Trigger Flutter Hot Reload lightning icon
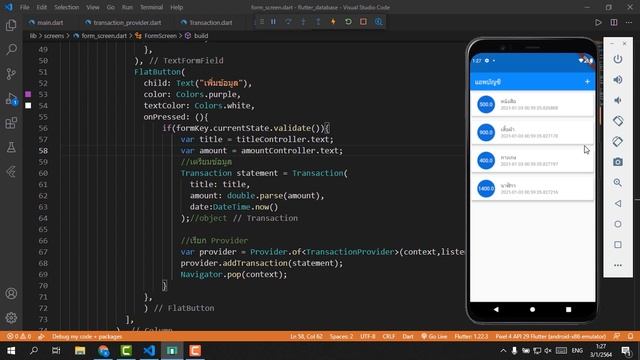640x360 pixels. (333, 22)
